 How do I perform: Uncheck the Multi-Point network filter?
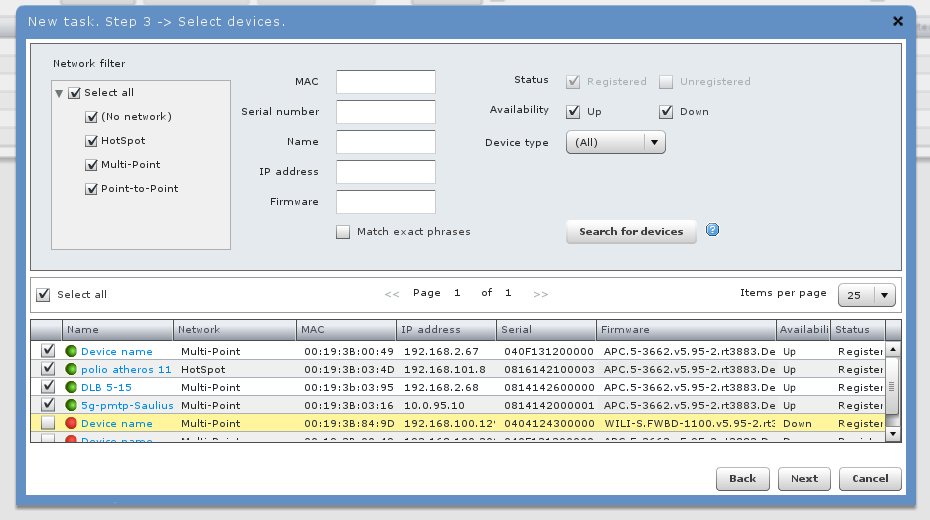click(91, 165)
